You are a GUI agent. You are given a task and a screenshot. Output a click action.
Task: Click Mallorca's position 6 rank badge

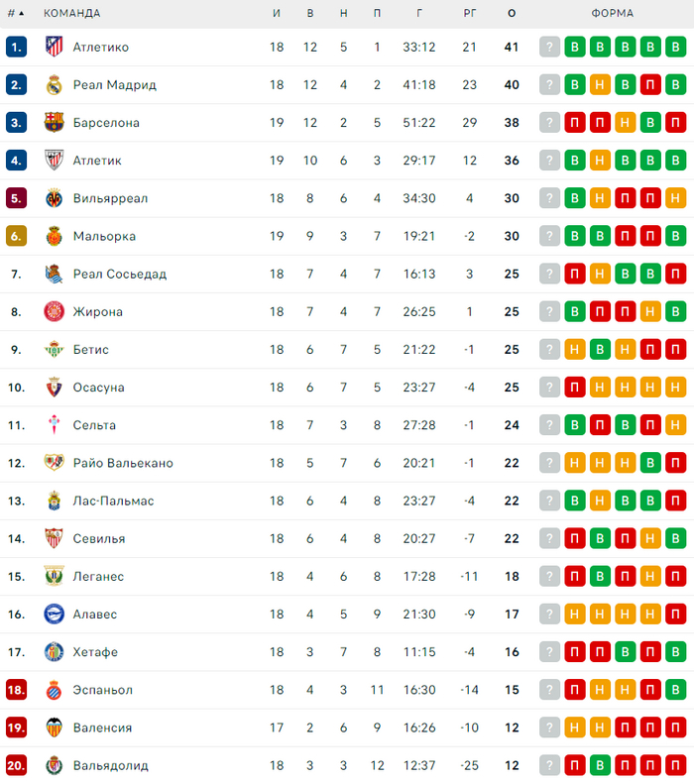[x=16, y=236]
